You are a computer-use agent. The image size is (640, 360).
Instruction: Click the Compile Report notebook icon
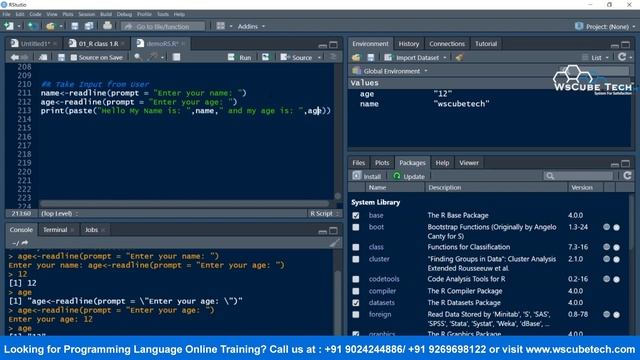coord(176,57)
